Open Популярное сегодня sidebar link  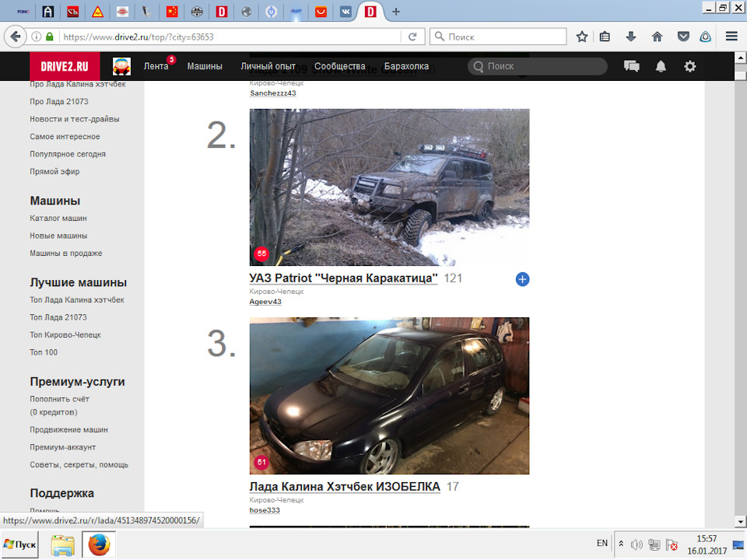[x=68, y=154]
